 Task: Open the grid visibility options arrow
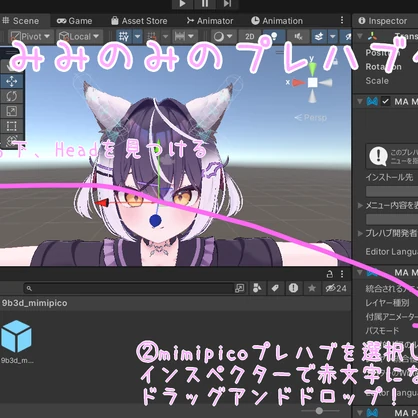pos(138,36)
